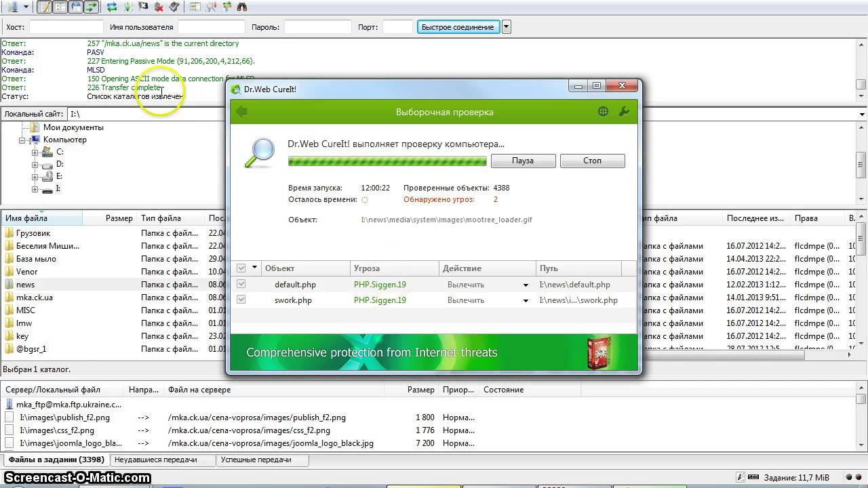Click the Грузовик folder icon

9,233
